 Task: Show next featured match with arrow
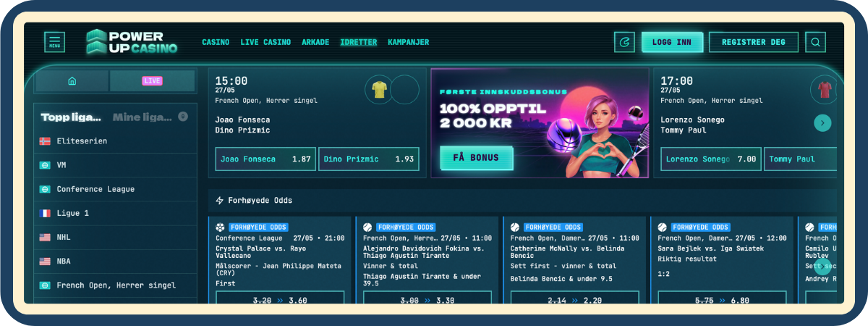tap(822, 123)
